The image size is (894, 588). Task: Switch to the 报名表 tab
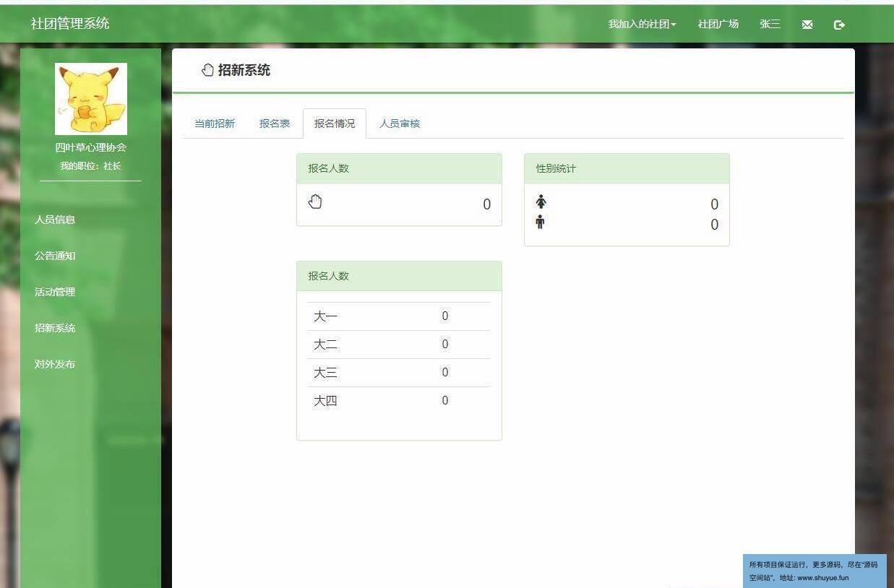(x=275, y=124)
